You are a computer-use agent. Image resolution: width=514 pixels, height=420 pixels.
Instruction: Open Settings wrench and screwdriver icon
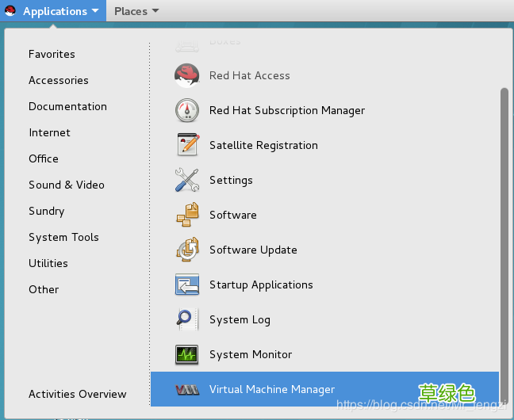pos(187,180)
